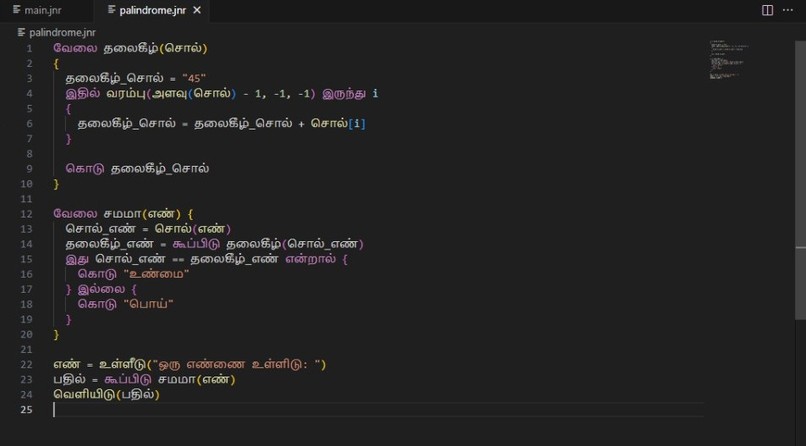Click the வேலை keyword on line 1
The image size is (806, 446).
tap(75, 48)
